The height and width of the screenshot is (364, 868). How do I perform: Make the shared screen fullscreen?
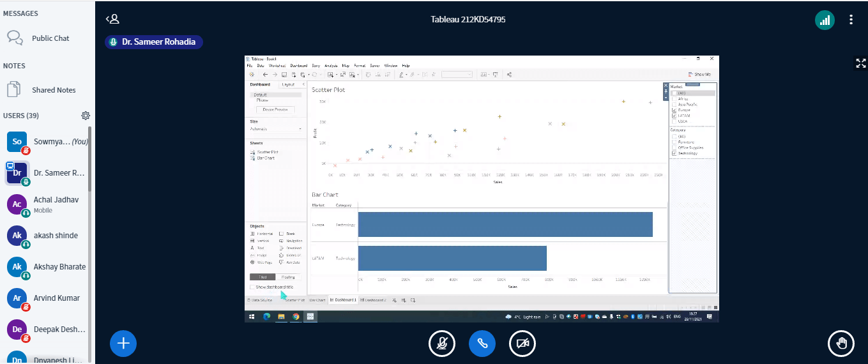[861, 63]
